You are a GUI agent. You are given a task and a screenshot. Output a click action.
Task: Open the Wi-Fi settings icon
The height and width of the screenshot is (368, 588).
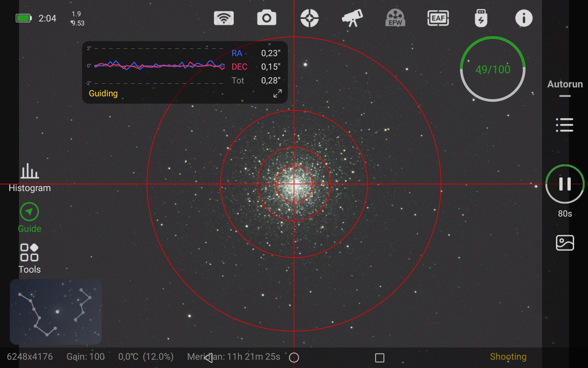pyautogui.click(x=224, y=18)
